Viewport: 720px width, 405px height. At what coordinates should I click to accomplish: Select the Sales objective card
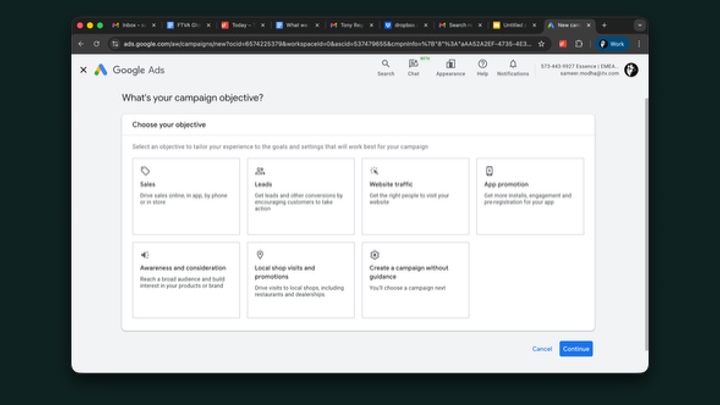pyautogui.click(x=186, y=196)
